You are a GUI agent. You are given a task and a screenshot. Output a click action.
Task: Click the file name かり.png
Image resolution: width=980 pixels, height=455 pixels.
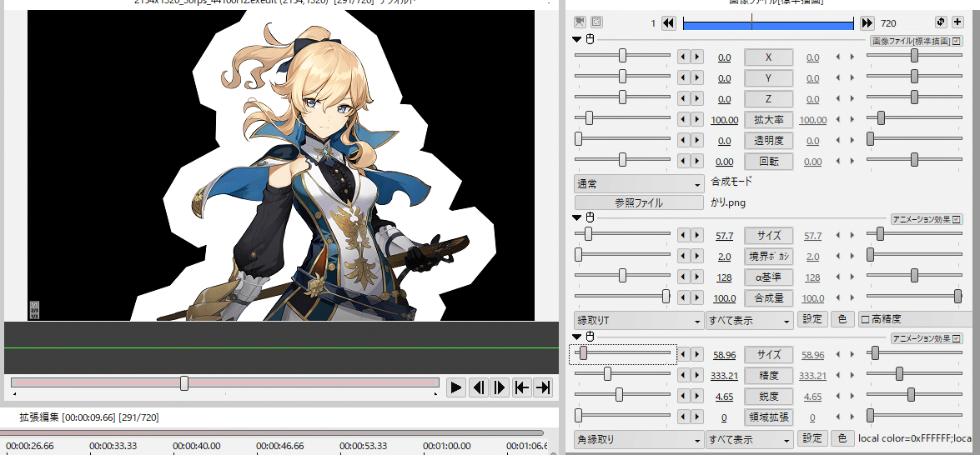[728, 202]
